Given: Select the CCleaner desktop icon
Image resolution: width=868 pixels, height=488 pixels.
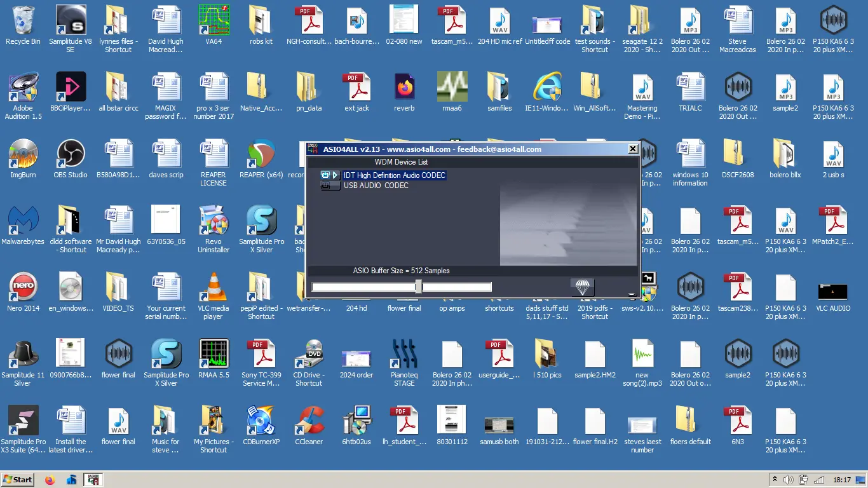Looking at the screenshot, I should click(309, 421).
